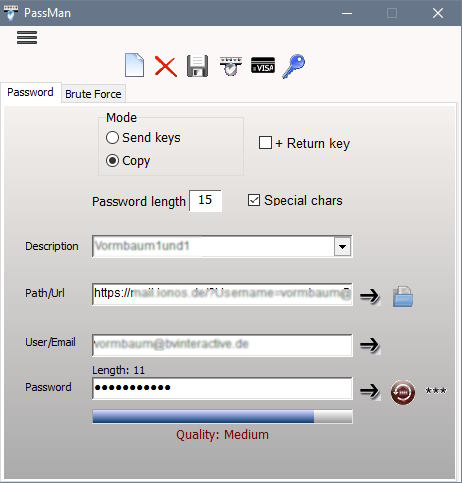Click the keyboard timer toolbar icon
462x483 pixels.
coord(231,66)
